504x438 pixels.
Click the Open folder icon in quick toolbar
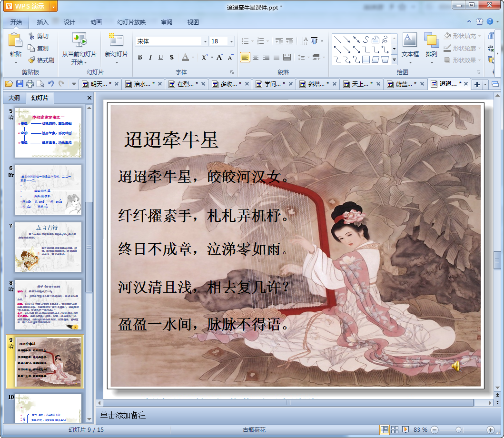pyautogui.click(x=9, y=84)
